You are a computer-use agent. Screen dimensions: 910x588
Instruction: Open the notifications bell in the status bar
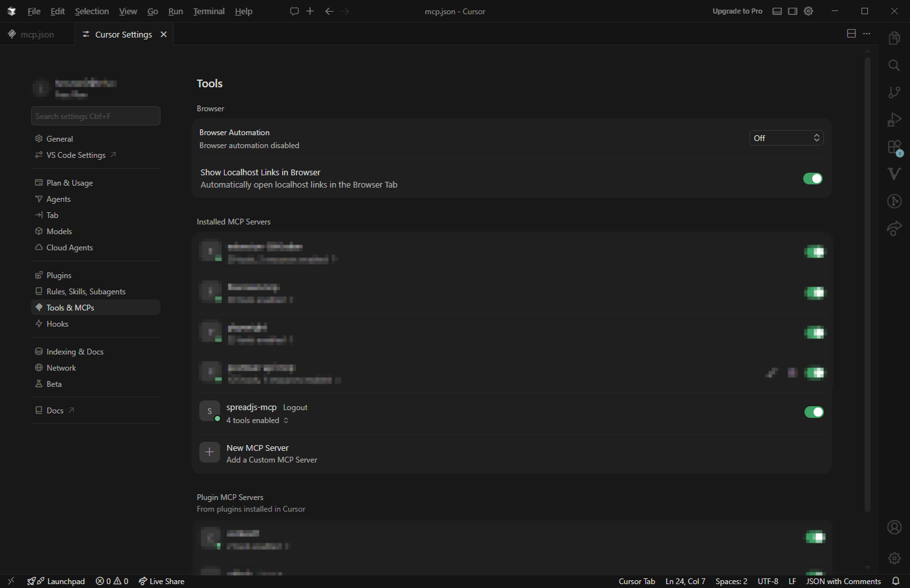(x=896, y=582)
